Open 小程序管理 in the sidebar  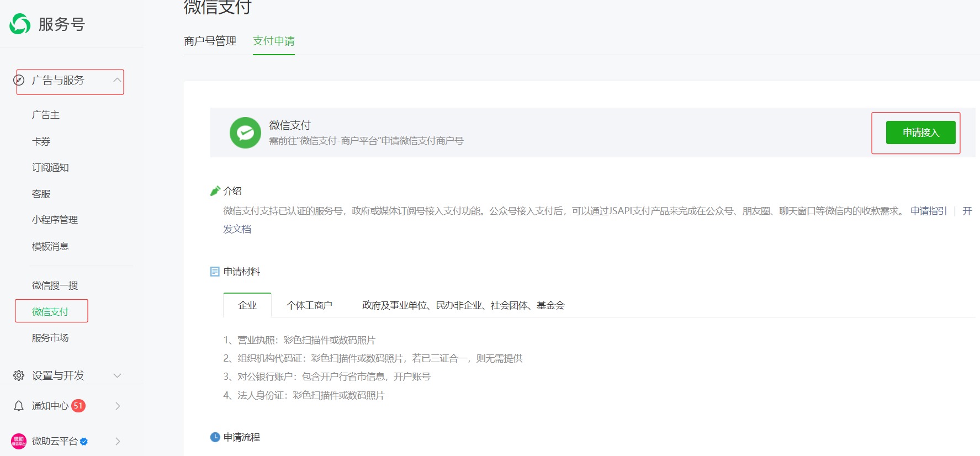(x=55, y=220)
